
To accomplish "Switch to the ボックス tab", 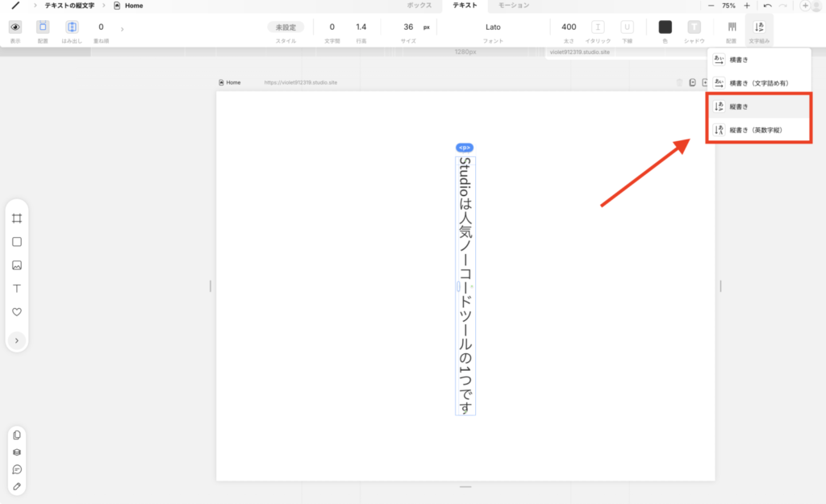I will [419, 6].
